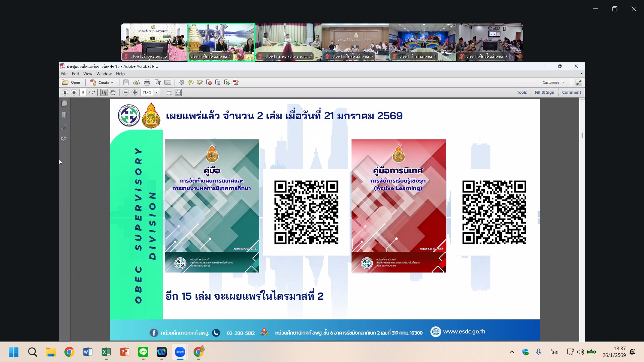The height and width of the screenshot is (362, 644).
Task: Go to next page arrow
Action: pyautogui.click(x=74, y=93)
